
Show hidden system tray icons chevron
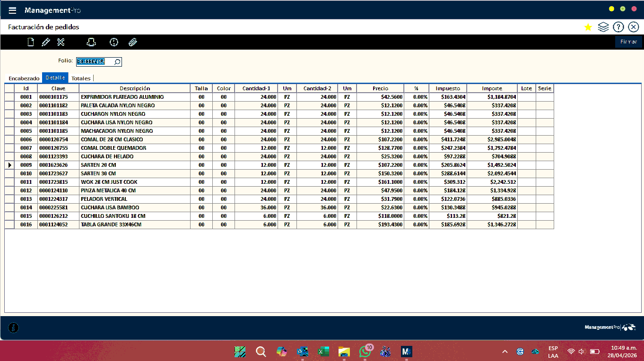point(505,352)
